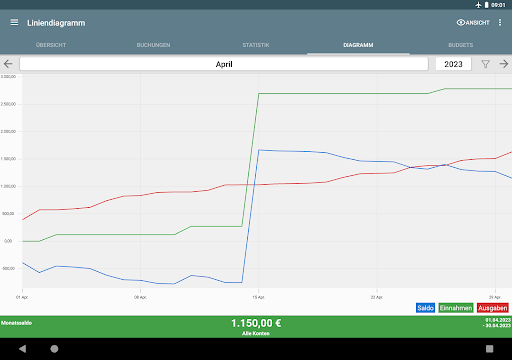This screenshot has height=360, width=512.
Task: Tap the Monatssaldo 1.150,00 € amount
Action: 256,323
